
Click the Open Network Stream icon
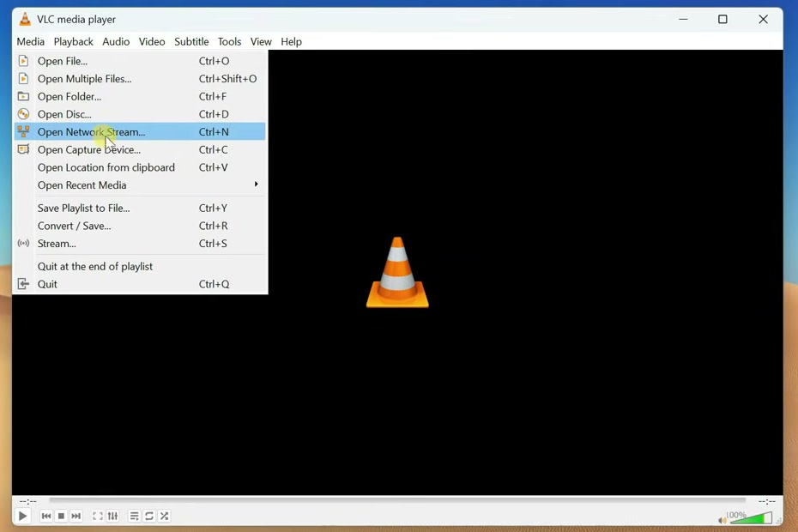[23, 132]
